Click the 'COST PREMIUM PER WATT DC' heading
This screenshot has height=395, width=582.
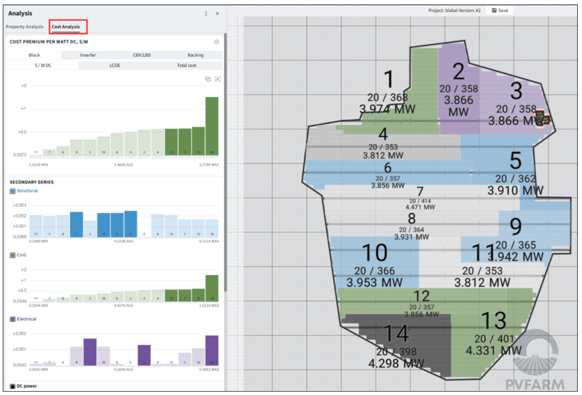pos(49,42)
